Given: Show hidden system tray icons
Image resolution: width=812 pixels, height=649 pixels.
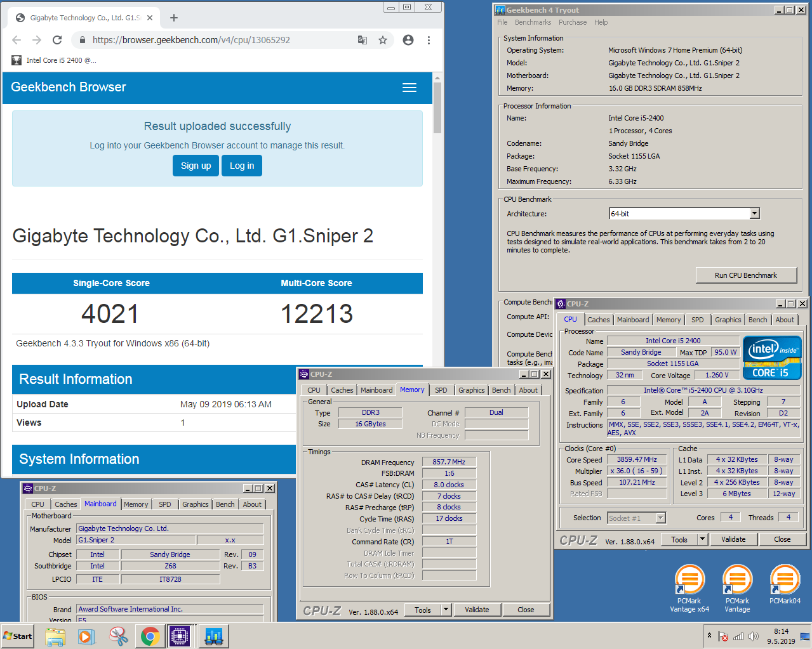Looking at the screenshot, I should click(x=709, y=636).
